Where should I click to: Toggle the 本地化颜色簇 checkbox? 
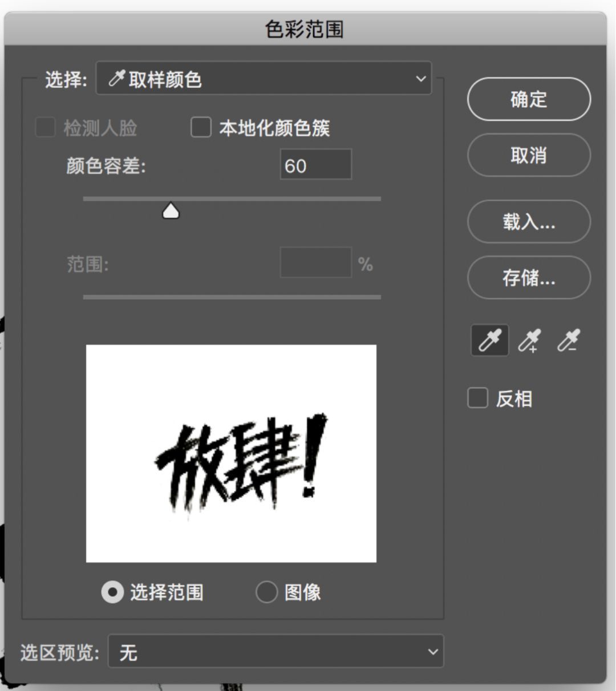tap(201, 129)
